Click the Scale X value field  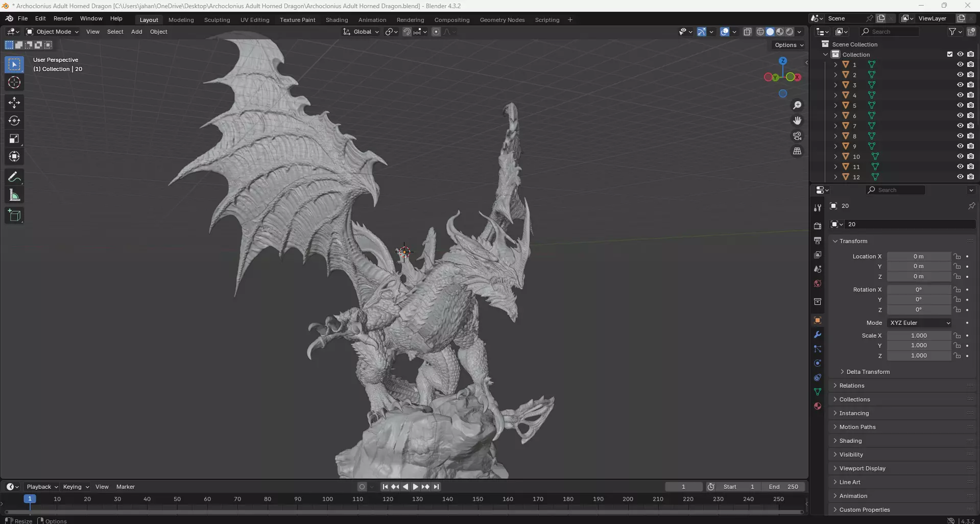(919, 336)
